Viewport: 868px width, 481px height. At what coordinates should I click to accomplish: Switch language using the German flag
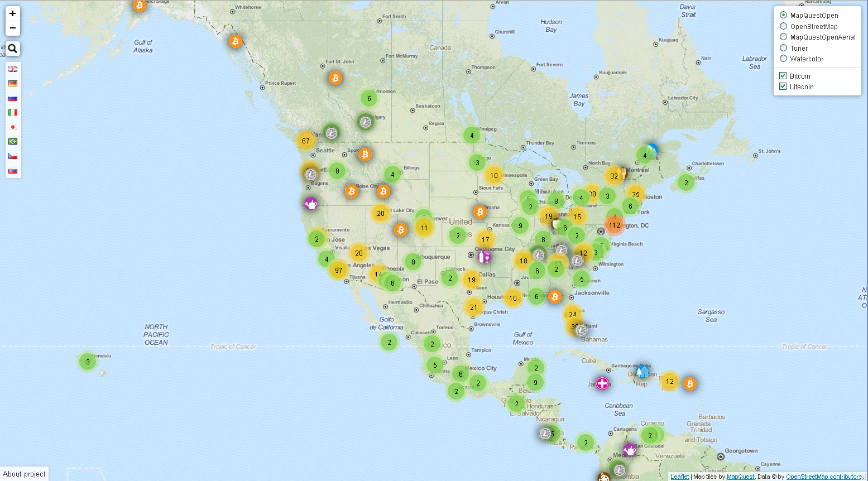13,84
